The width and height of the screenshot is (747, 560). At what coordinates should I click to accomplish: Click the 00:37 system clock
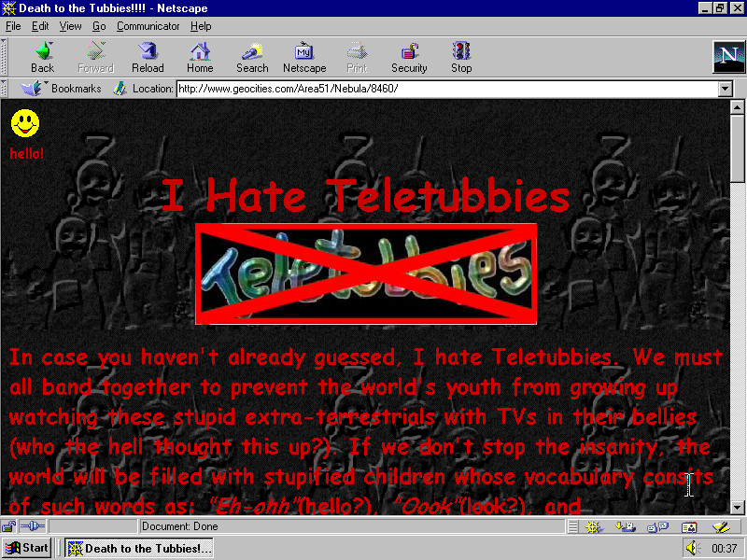725,548
